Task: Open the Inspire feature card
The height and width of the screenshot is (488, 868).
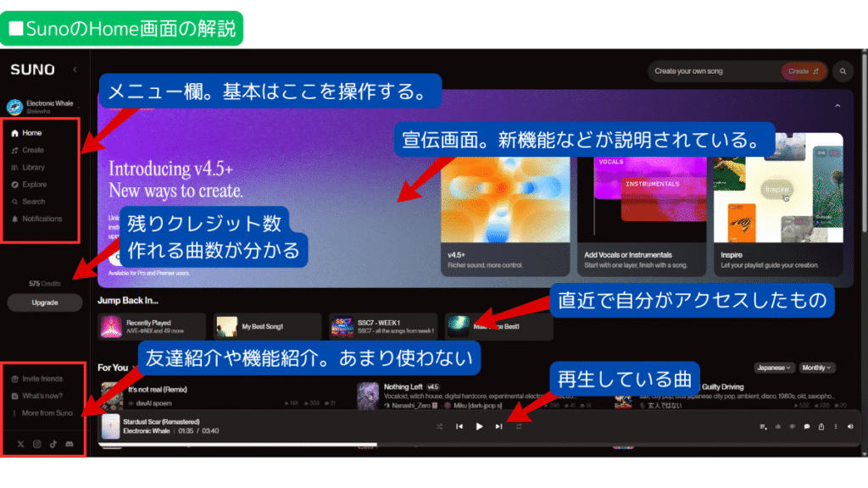Action: [x=778, y=204]
